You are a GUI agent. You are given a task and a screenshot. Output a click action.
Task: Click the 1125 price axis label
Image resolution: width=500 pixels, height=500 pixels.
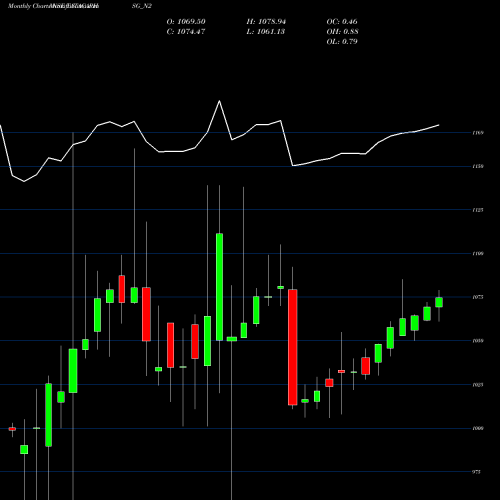click(x=478, y=210)
